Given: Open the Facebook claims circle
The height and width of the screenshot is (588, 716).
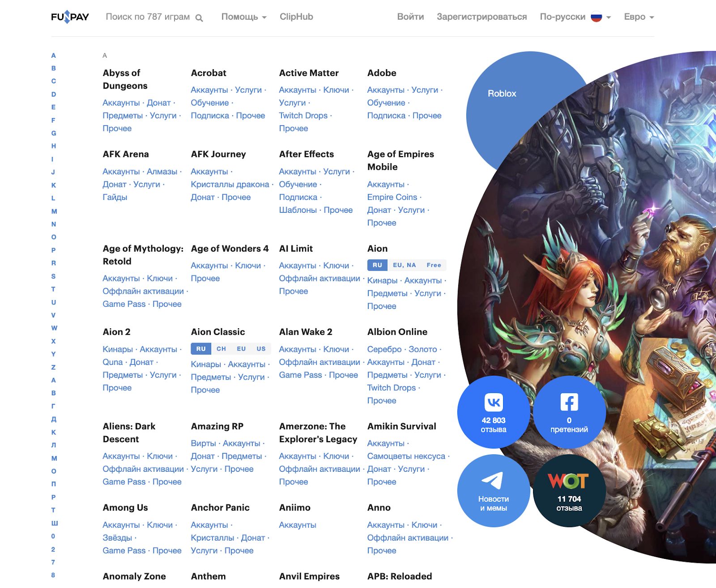Looking at the screenshot, I should click(569, 412).
